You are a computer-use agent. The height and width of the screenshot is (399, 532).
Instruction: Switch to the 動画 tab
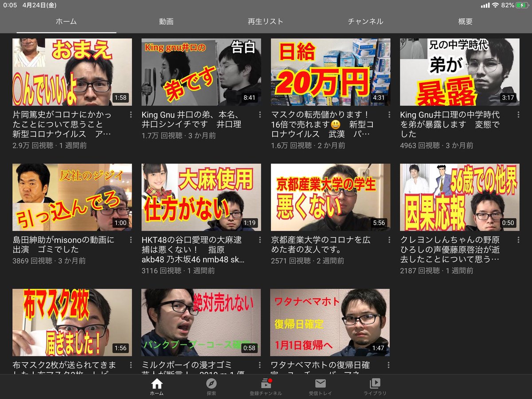(x=166, y=21)
